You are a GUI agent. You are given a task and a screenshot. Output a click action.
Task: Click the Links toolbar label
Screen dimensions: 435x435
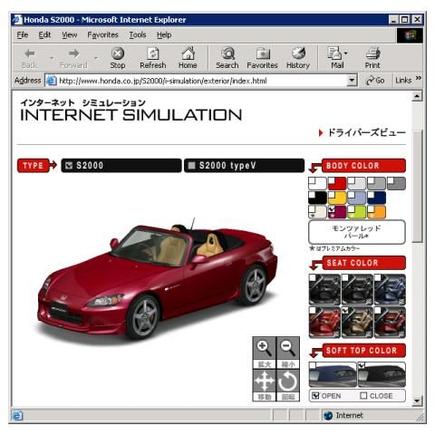tap(403, 80)
